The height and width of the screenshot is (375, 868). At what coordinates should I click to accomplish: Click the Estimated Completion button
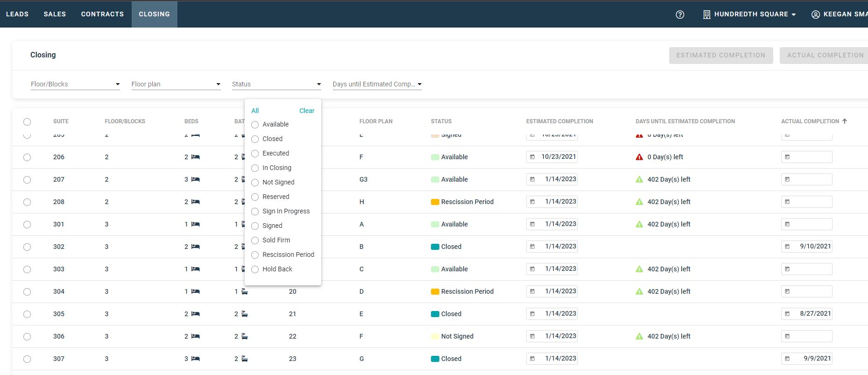coord(721,55)
